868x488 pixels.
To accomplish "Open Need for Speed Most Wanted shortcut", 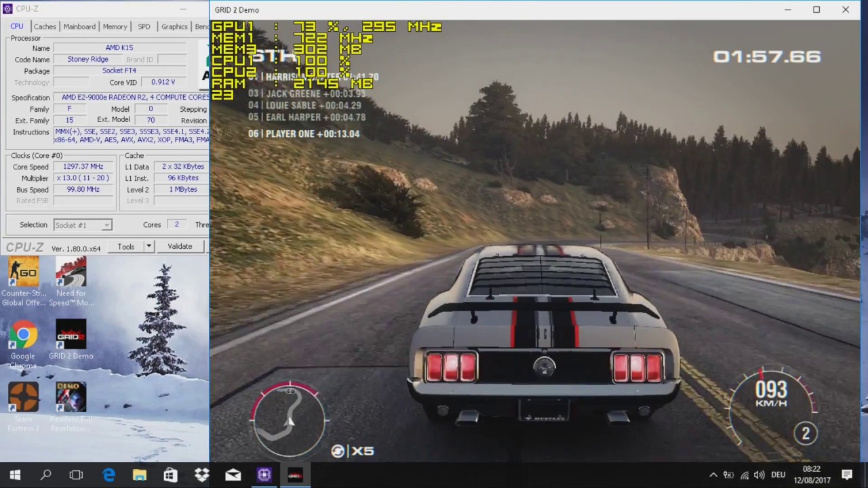I will click(x=71, y=282).
